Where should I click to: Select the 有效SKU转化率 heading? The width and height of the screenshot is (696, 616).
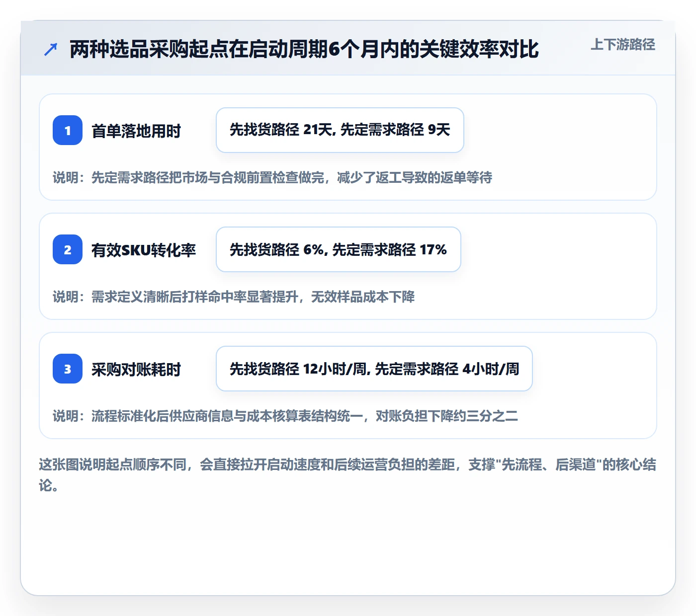(x=144, y=250)
